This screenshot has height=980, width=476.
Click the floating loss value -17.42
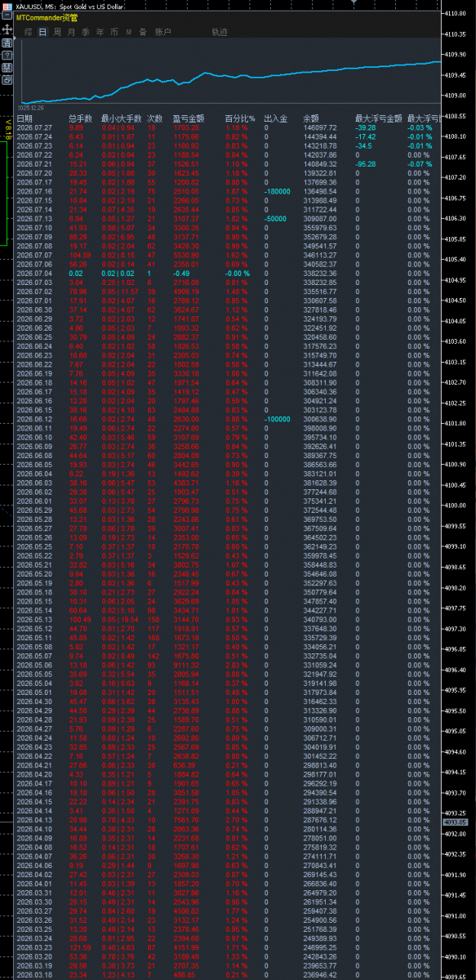(x=365, y=136)
